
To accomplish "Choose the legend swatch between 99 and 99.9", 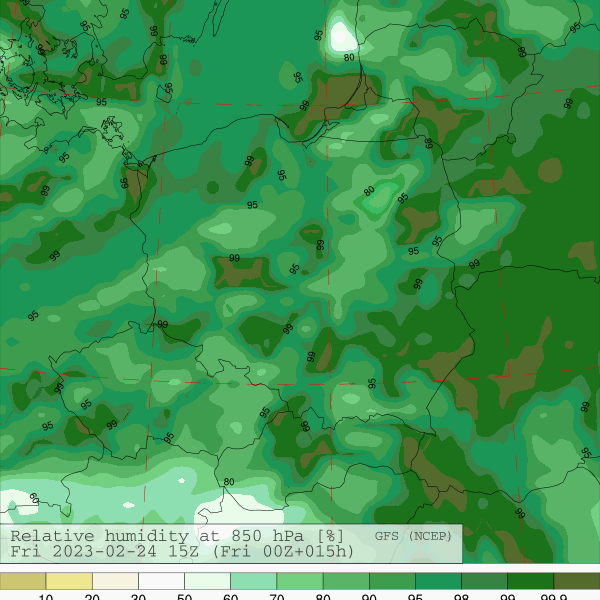I will (x=530, y=581).
